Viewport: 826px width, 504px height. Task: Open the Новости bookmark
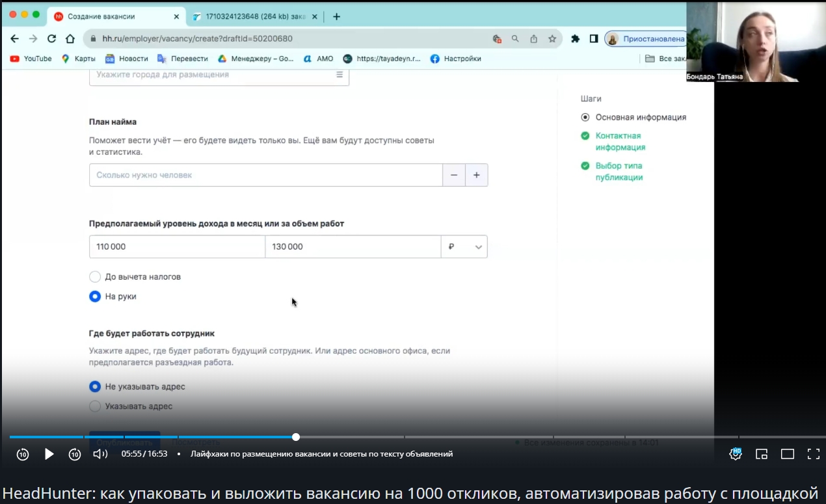click(x=127, y=59)
